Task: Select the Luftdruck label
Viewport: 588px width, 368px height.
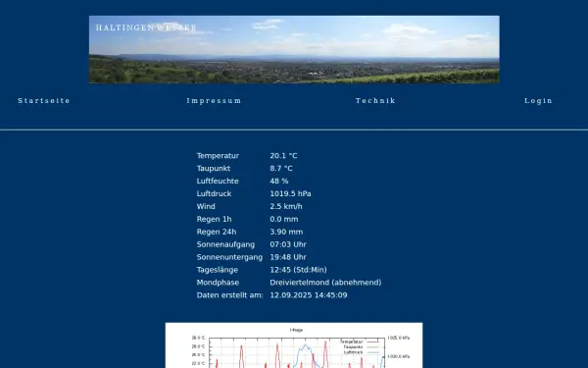Action: pos(214,193)
